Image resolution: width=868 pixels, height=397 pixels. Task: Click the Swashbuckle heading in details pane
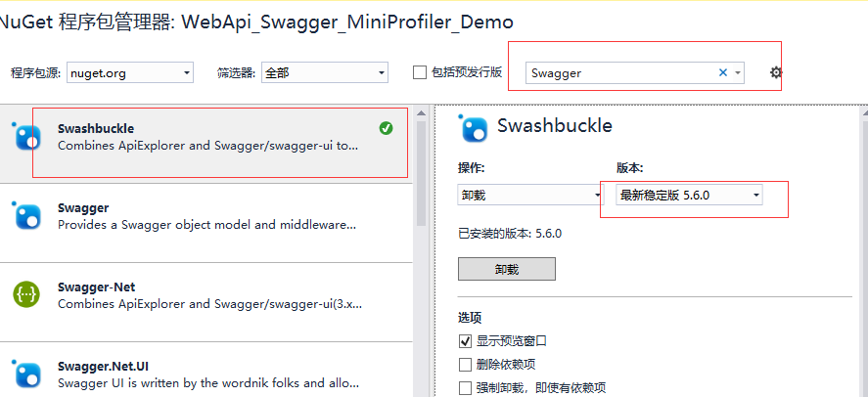(x=555, y=125)
